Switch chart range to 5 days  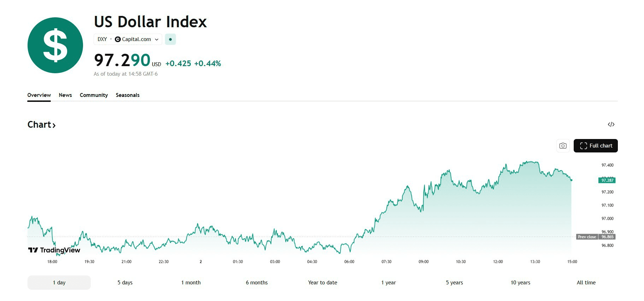125,283
